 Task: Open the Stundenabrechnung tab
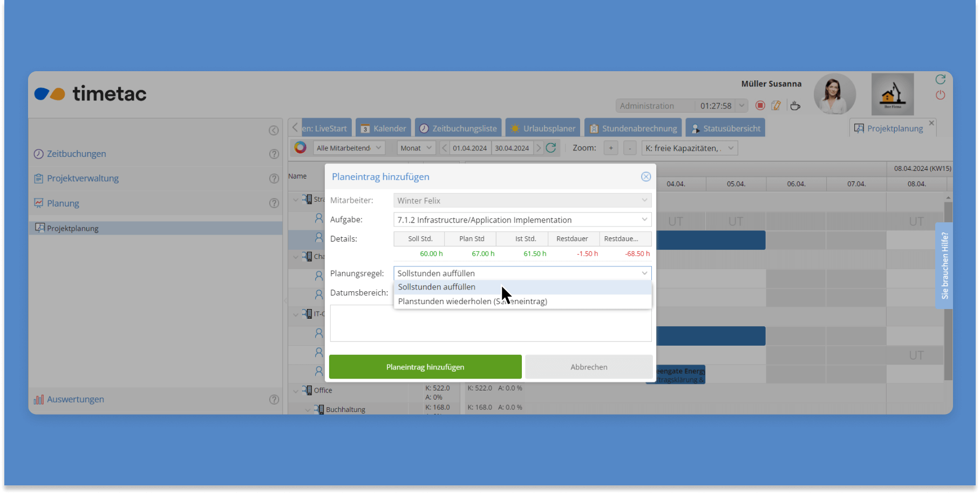(x=633, y=128)
